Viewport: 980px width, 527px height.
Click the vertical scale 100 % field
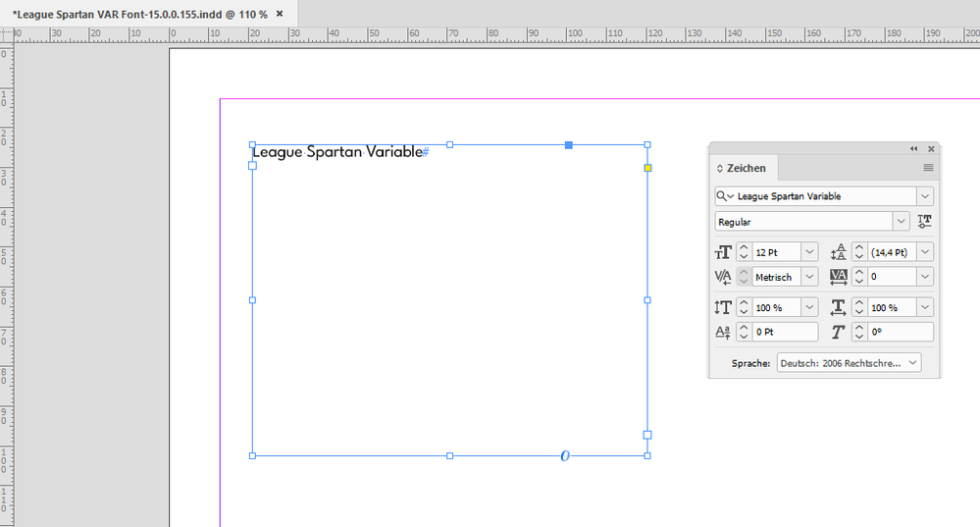[x=776, y=307]
